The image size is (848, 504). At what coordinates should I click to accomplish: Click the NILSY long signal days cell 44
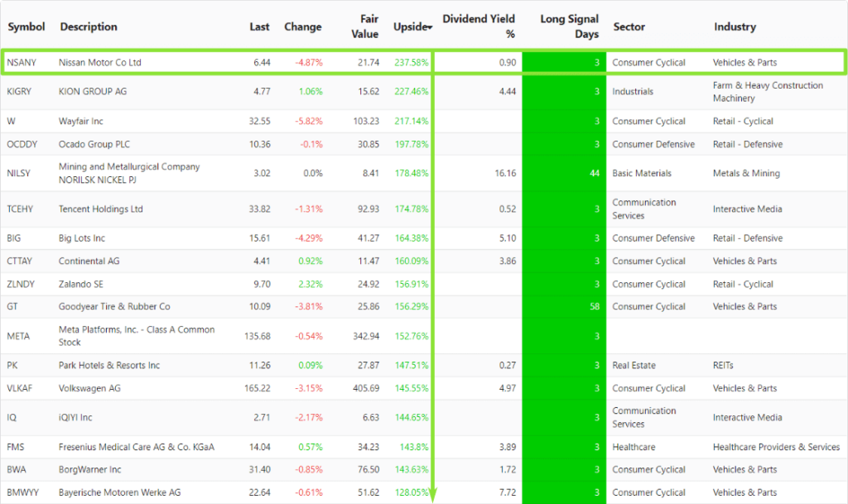click(564, 174)
